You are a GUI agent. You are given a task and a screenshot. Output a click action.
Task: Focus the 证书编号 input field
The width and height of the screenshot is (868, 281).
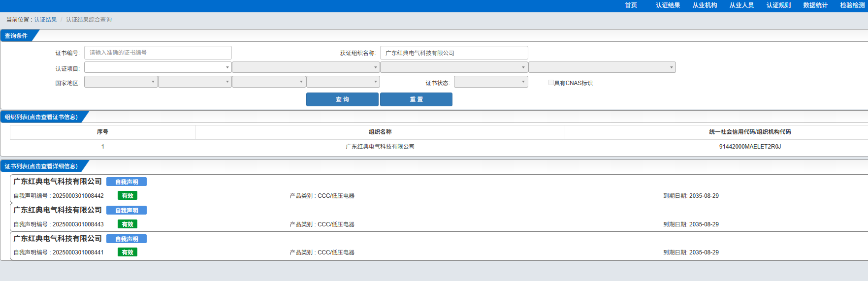(x=158, y=53)
